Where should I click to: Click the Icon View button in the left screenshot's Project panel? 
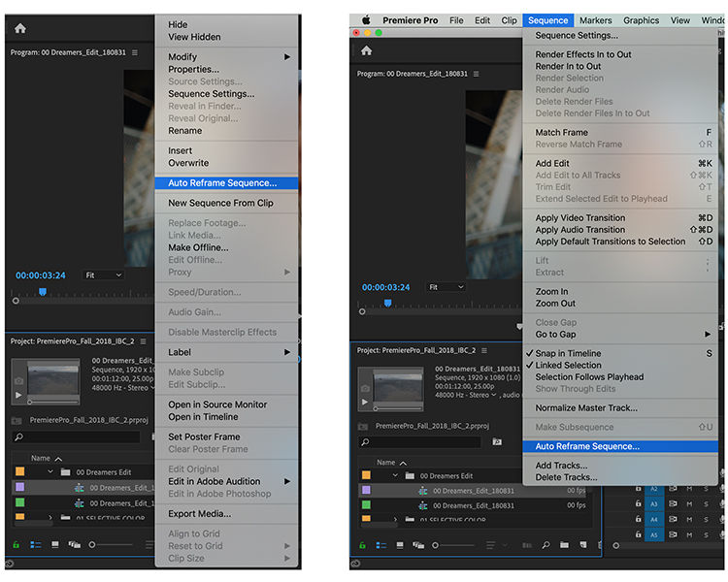55,544
